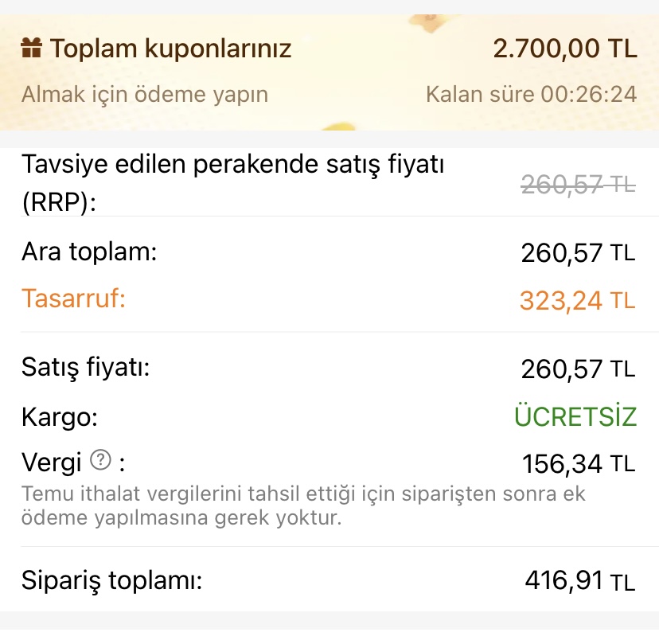Click the orange Tasarruf label
The width and height of the screenshot is (659, 644).
point(74,299)
